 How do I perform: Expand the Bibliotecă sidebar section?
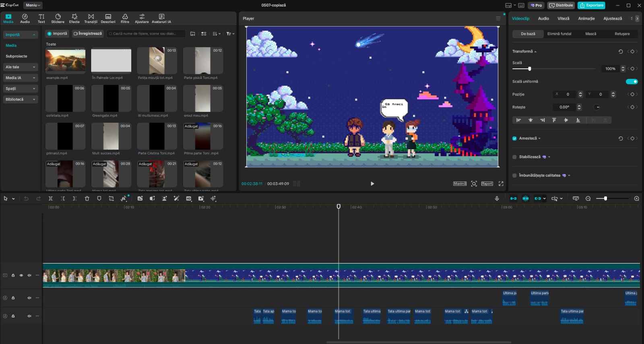coord(20,99)
